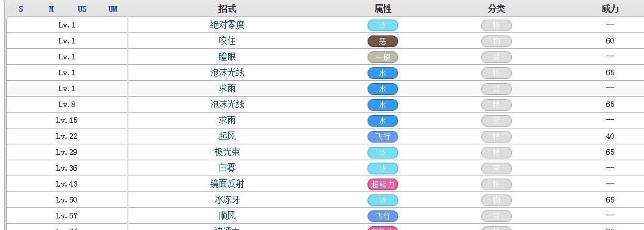The height and width of the screenshot is (230, 644).
Task: Click the 水 type badge in Lv.8 row
Action: point(382,105)
